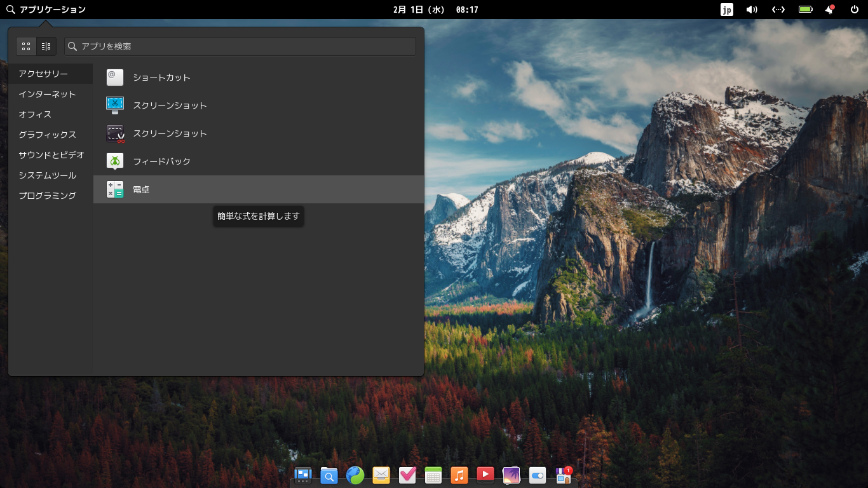Open the notifications bell indicator
This screenshot has height=488, width=868.
(x=829, y=10)
